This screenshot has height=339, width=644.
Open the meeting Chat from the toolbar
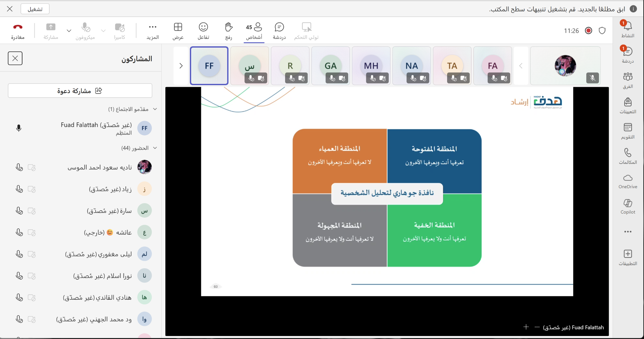279,31
